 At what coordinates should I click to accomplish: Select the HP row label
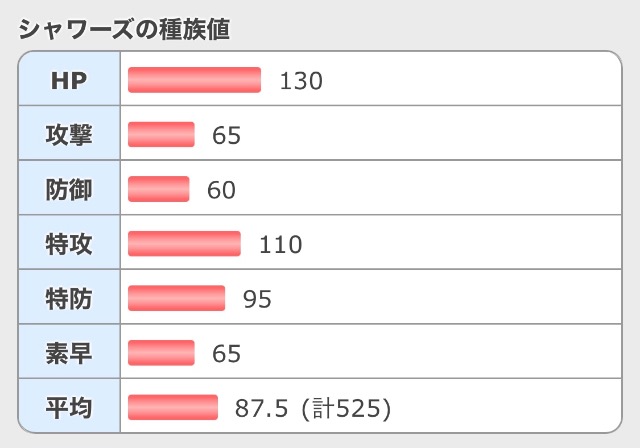[x=69, y=80]
